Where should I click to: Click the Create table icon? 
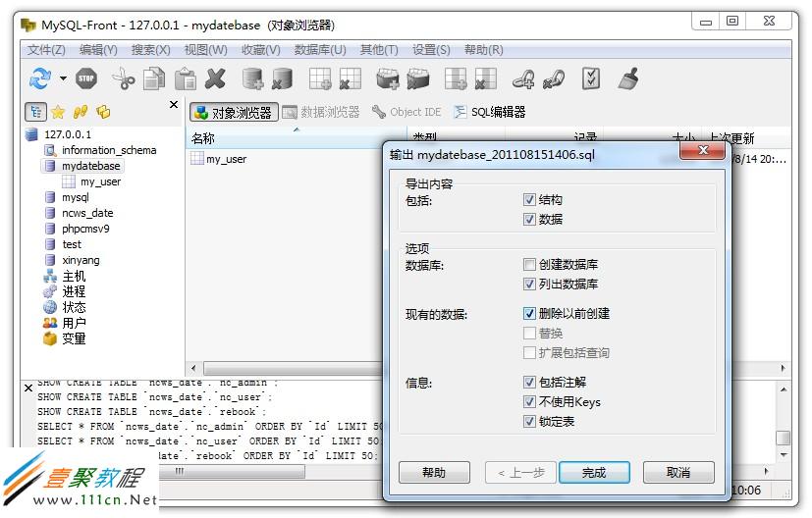(x=320, y=78)
